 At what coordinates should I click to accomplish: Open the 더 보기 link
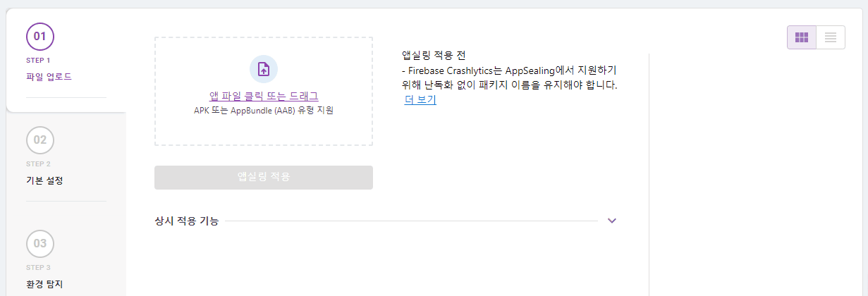click(420, 99)
